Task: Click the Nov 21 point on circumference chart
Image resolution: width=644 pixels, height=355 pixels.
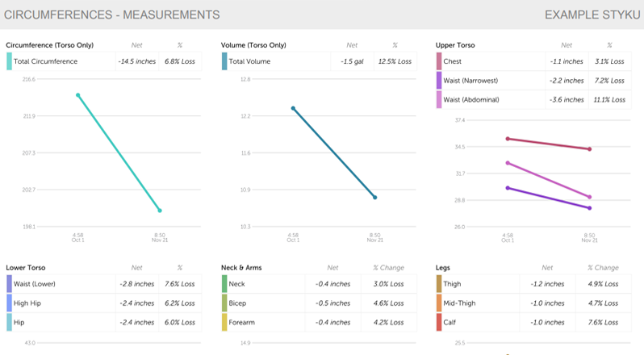Action: [160, 211]
